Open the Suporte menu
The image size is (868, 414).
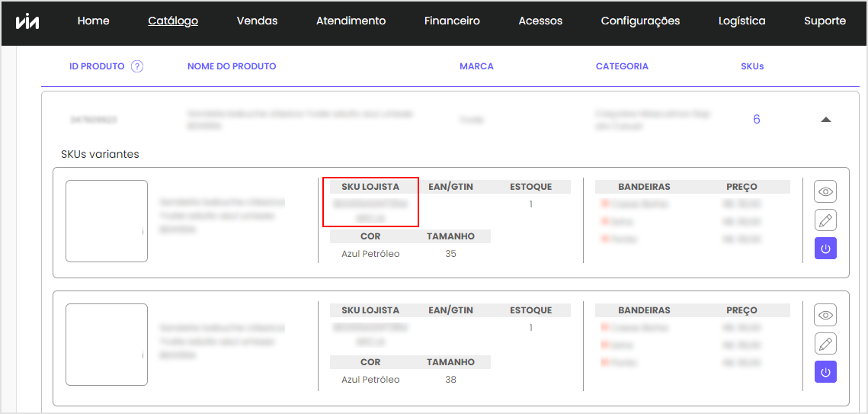[825, 21]
